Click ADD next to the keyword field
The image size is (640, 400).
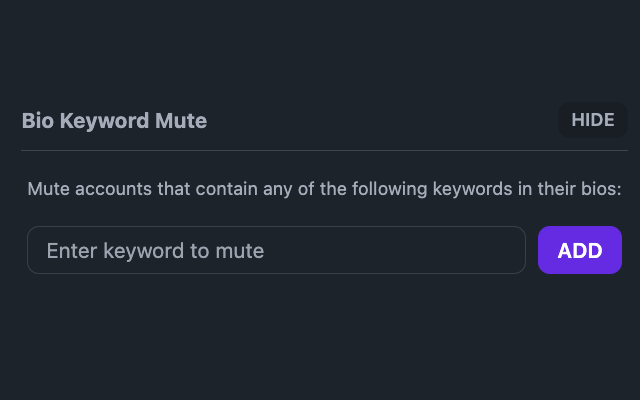(x=580, y=250)
